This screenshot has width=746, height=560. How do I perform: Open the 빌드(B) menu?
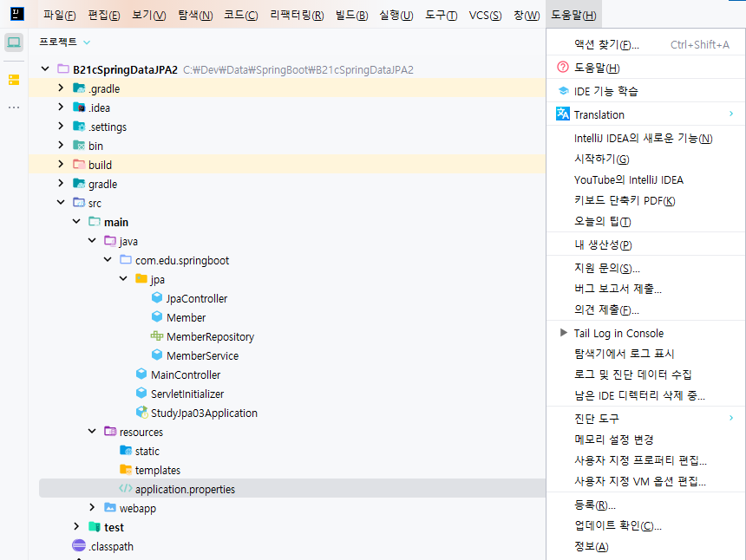click(x=351, y=16)
